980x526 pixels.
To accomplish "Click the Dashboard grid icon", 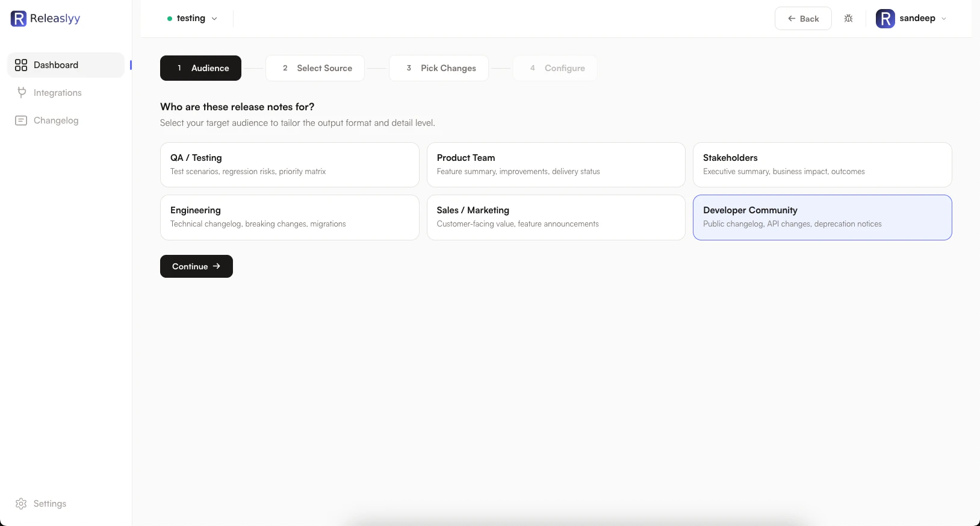I will (21, 65).
